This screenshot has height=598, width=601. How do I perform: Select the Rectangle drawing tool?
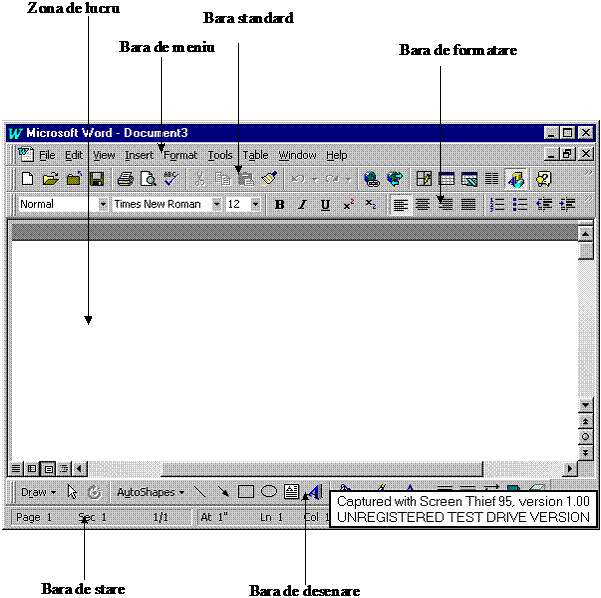point(246,492)
